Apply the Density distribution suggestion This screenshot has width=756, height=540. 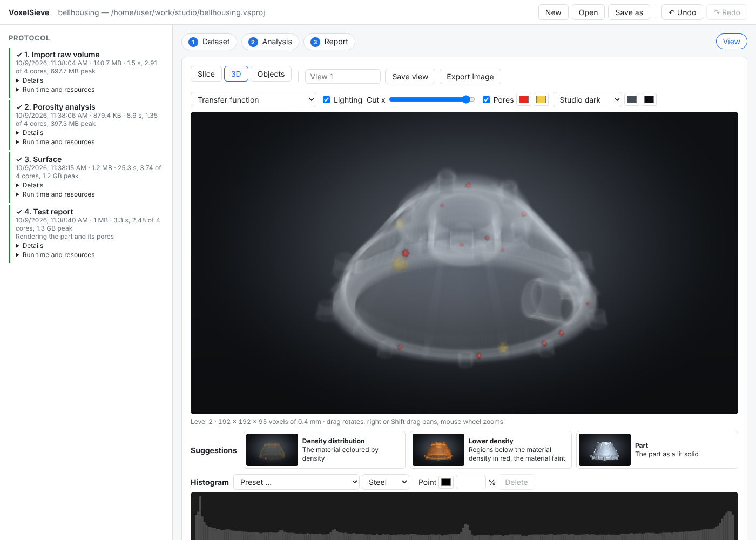tap(325, 450)
